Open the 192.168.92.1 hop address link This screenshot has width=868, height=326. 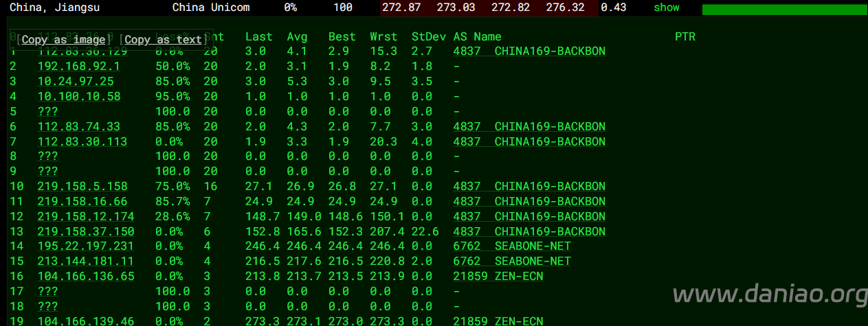[78, 67]
